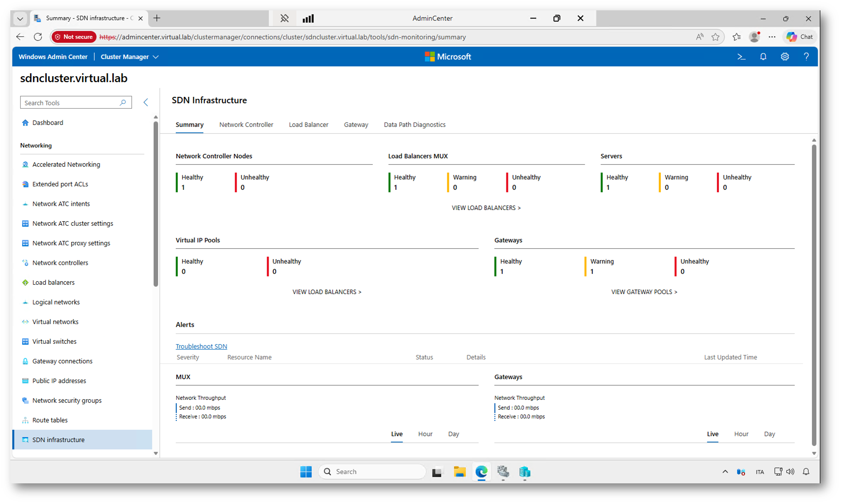Screen dimensions: 841x504
Task: Click the help question mark icon
Action: coord(806,57)
